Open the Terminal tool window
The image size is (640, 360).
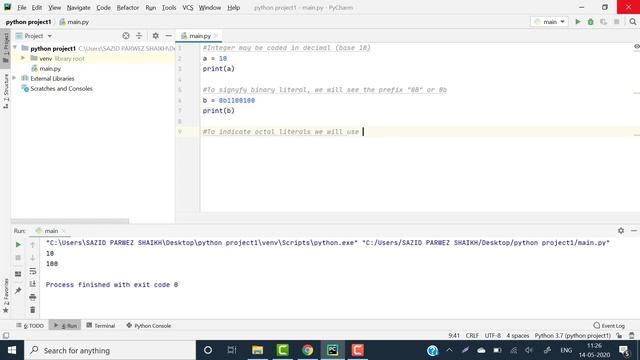tap(101, 326)
